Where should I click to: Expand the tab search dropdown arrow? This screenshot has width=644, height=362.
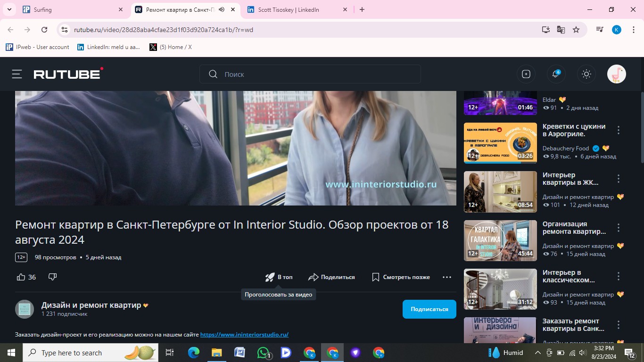(9, 9)
